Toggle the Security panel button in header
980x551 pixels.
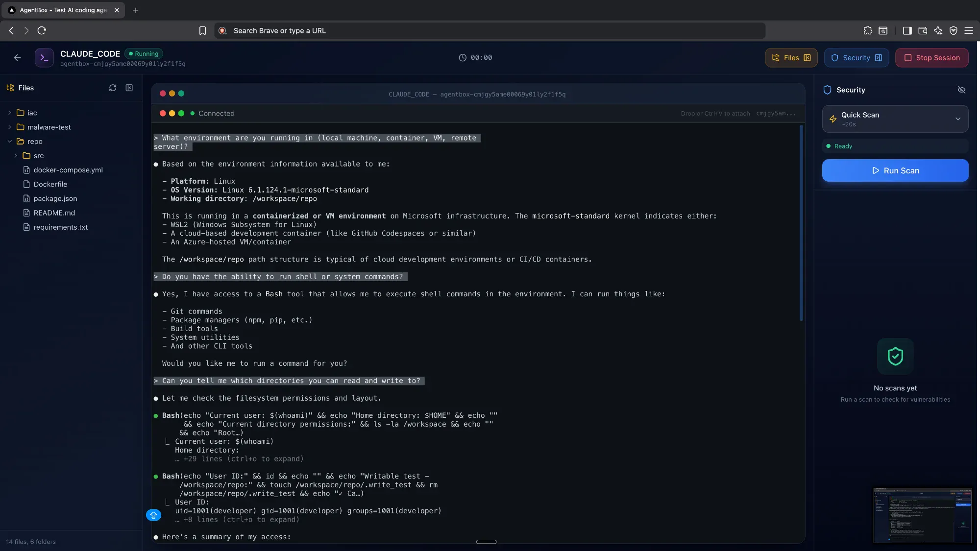click(856, 58)
